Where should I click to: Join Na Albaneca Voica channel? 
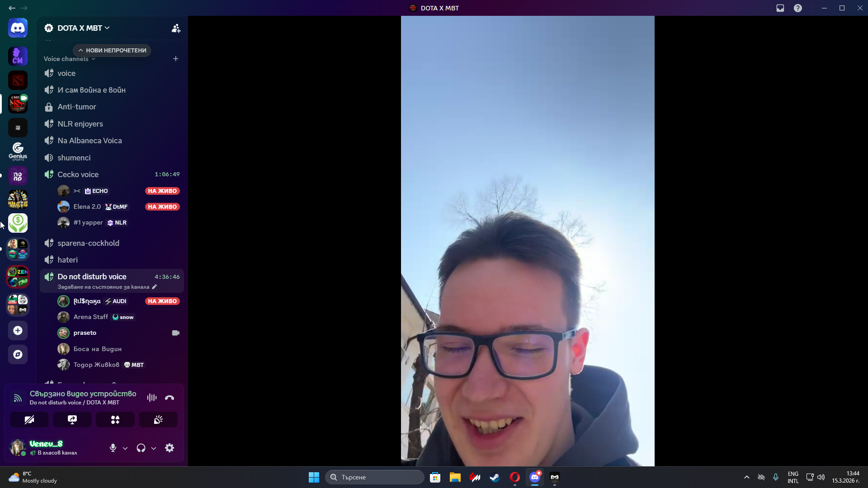[x=112, y=141]
